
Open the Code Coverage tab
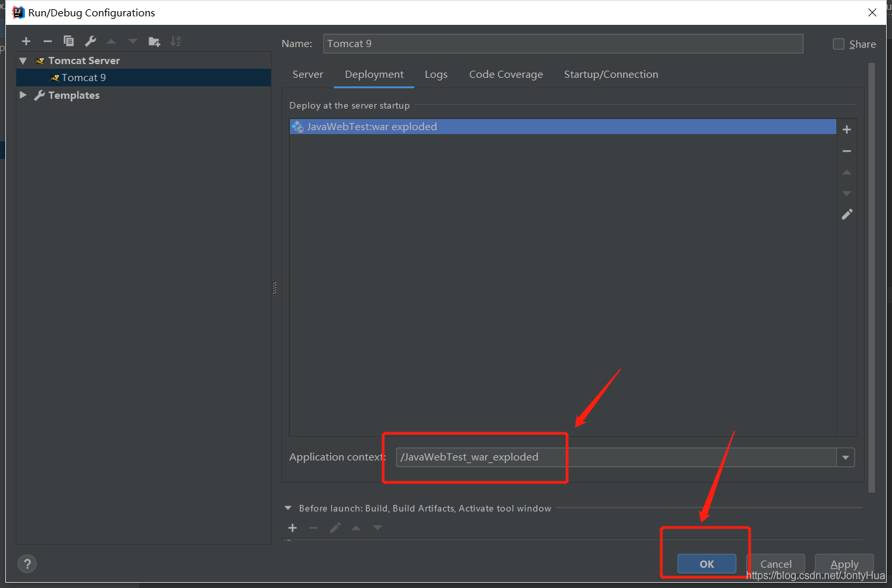click(x=505, y=74)
